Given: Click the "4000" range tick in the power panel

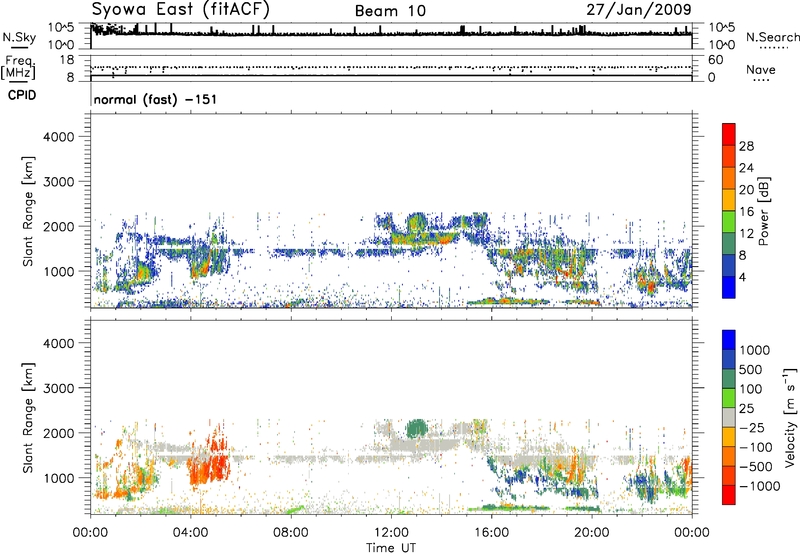Looking at the screenshot, I should (58, 137).
